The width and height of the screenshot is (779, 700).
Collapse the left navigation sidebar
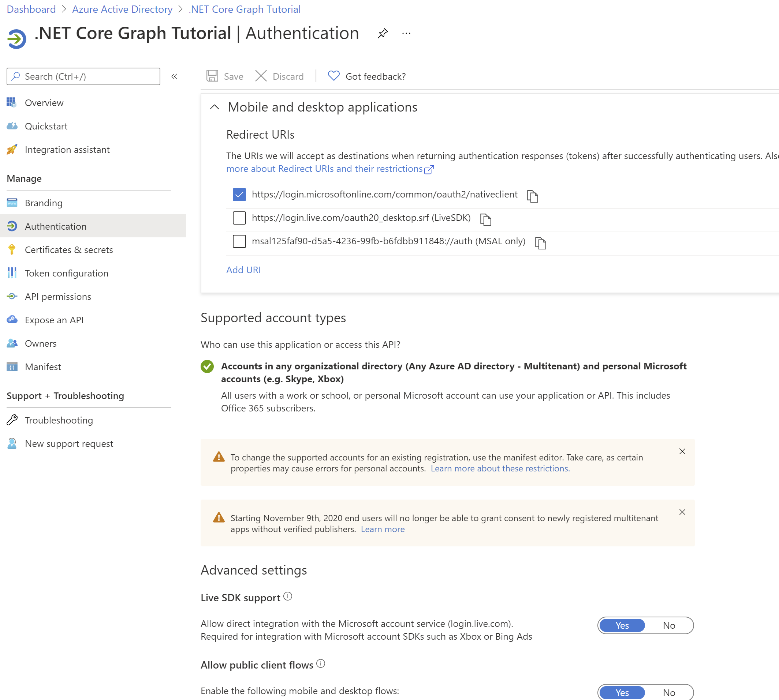[174, 76]
